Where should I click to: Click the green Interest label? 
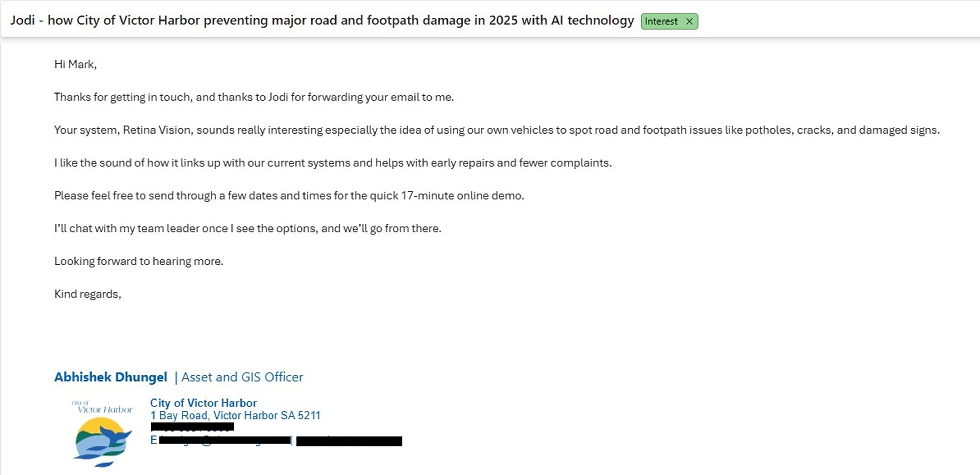[661, 22]
